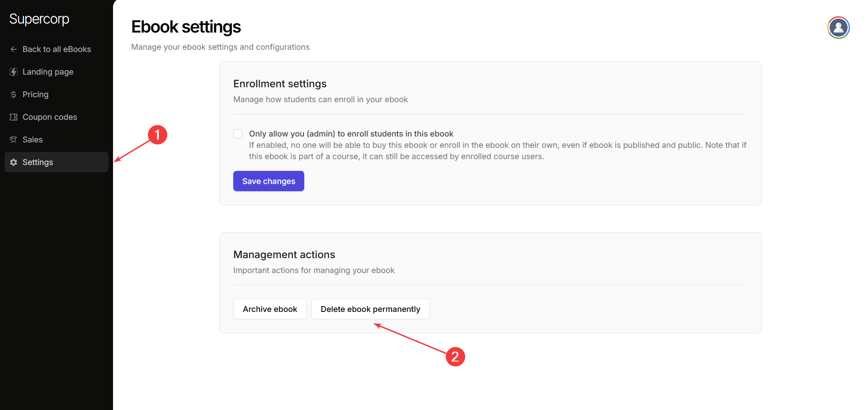868x410 pixels.
Task: Open the Landing page menu item
Action: click(48, 72)
